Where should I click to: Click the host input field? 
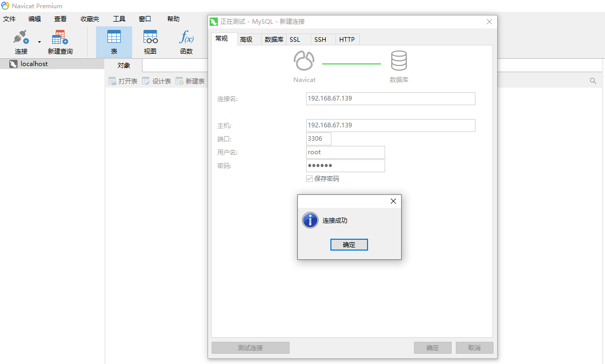(390, 126)
